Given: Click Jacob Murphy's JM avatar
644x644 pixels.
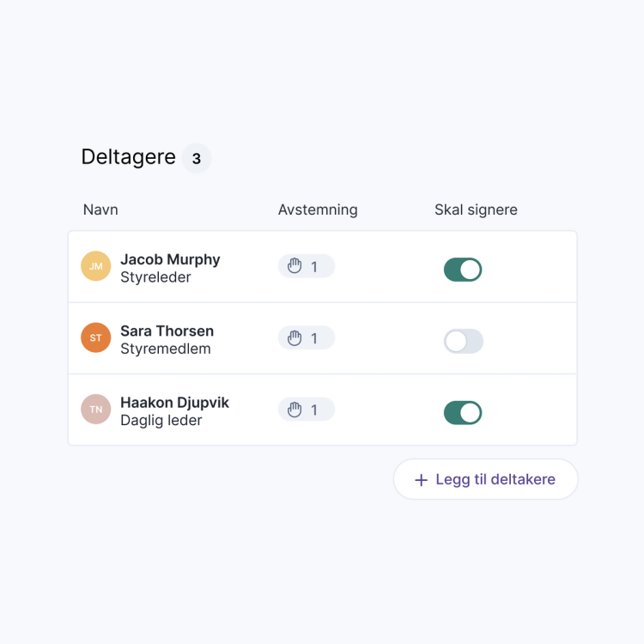Looking at the screenshot, I should [x=95, y=266].
